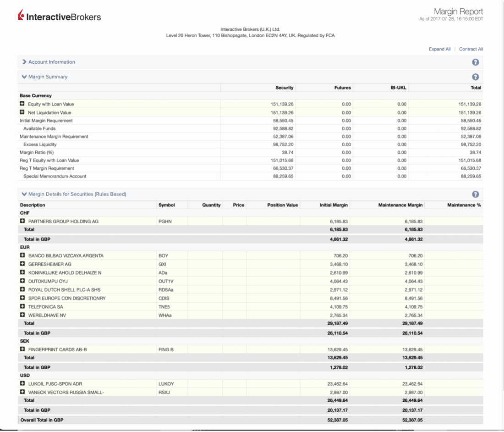Click Margin Ratio (%) row label
This screenshot has height=432, width=504.
coord(37,152)
